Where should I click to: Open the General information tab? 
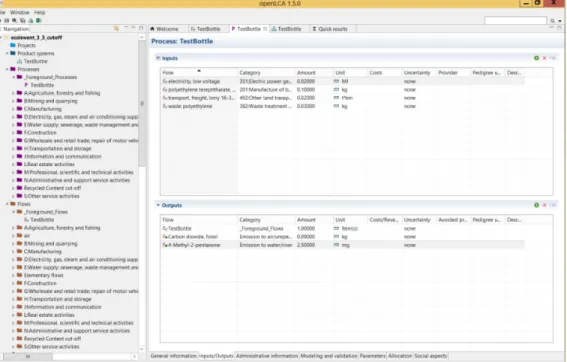(x=174, y=356)
